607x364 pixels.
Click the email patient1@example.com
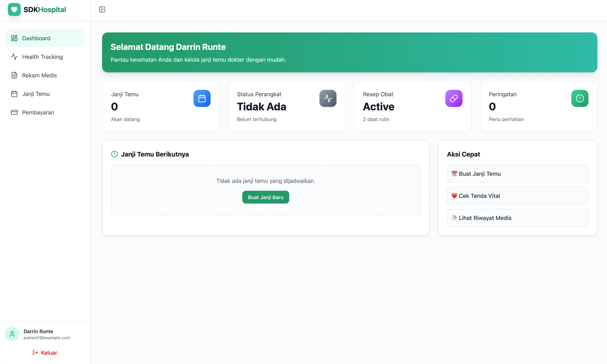click(47, 337)
